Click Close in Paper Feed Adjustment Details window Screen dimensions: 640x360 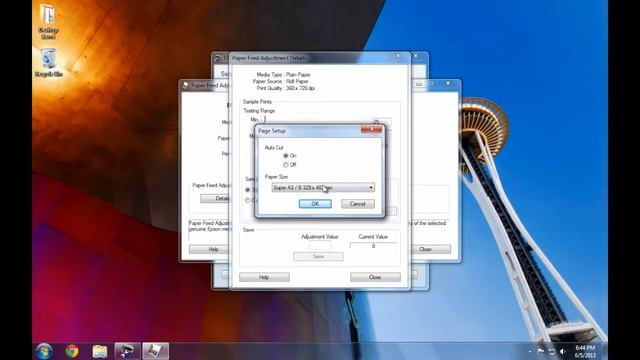pos(375,277)
